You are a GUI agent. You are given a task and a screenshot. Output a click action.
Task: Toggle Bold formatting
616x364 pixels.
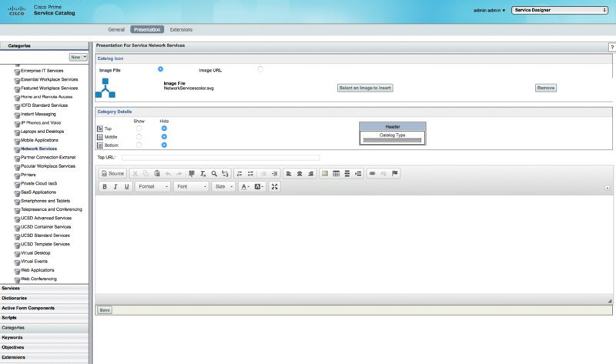(105, 186)
